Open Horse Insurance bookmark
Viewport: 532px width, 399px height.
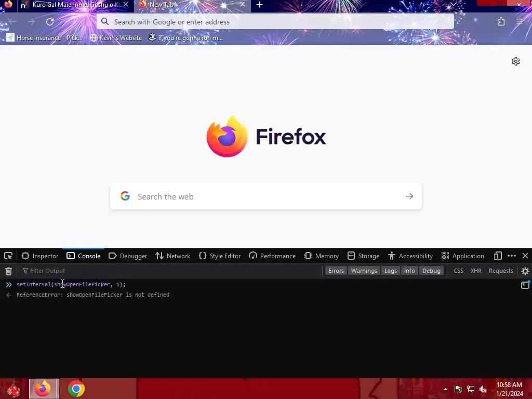pos(45,37)
